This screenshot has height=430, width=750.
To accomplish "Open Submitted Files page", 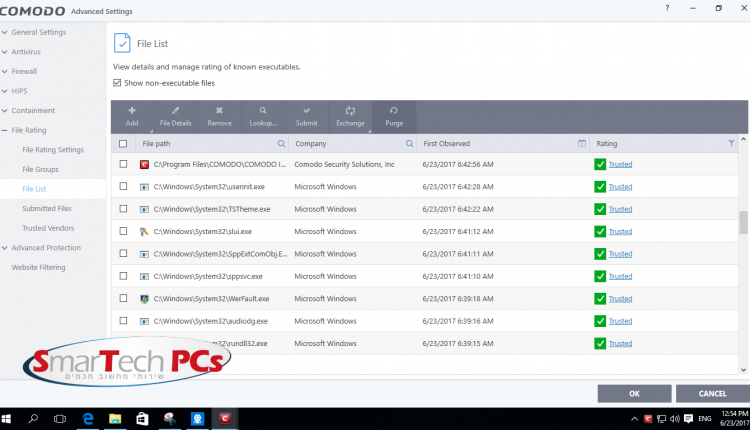I will click(x=47, y=209).
